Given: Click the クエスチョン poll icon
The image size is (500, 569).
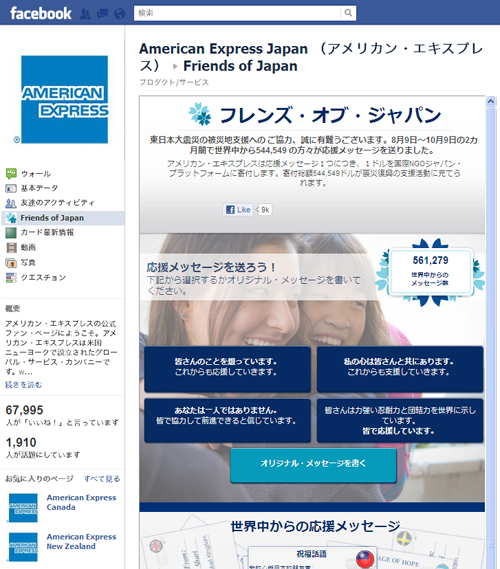Looking at the screenshot, I should 11,278.
